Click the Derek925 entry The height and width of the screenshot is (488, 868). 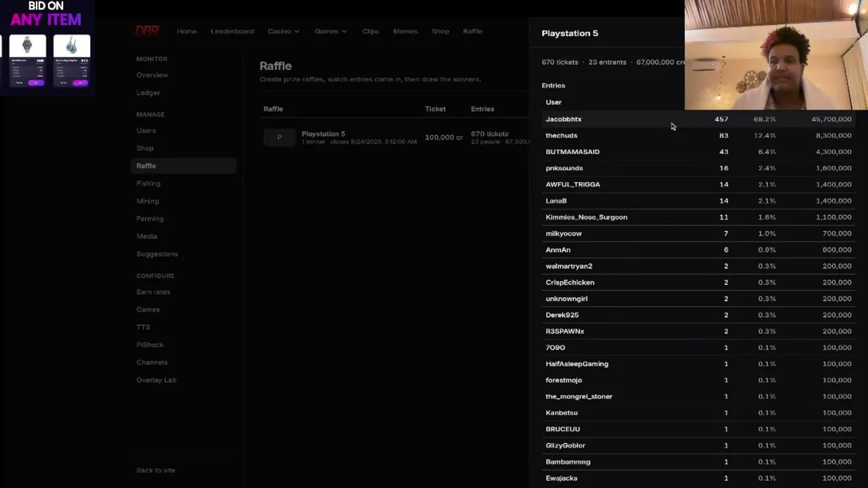tap(698, 314)
